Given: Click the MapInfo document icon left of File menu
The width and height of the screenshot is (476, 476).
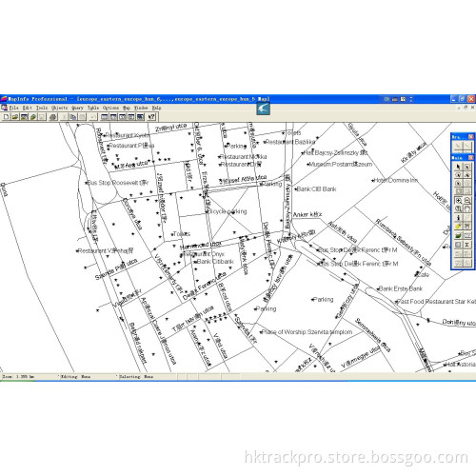Looking at the screenshot, I should pos(4,108).
